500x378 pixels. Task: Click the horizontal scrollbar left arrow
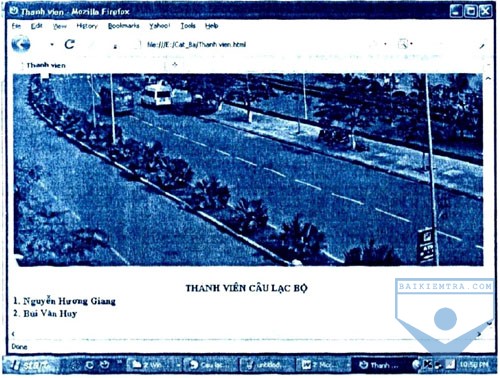coord(13,334)
